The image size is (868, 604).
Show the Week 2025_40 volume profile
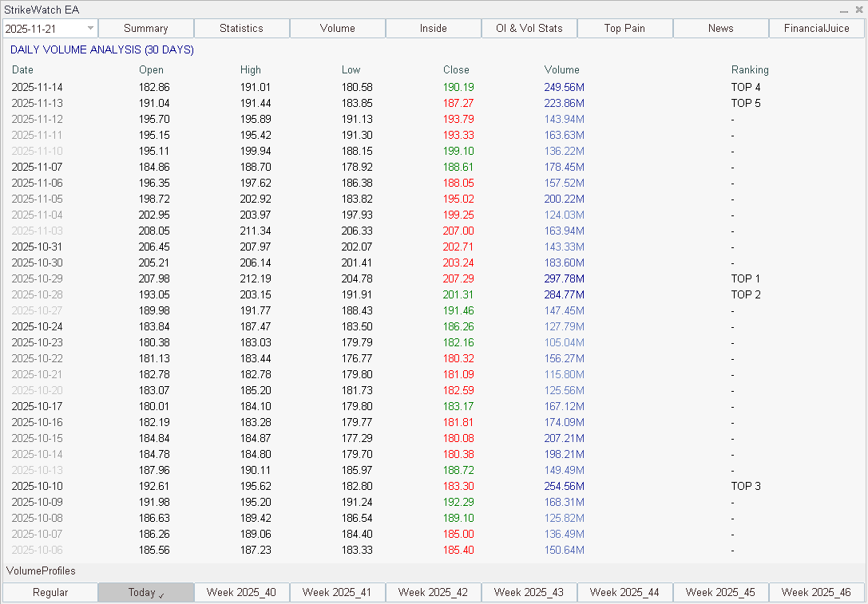242,592
